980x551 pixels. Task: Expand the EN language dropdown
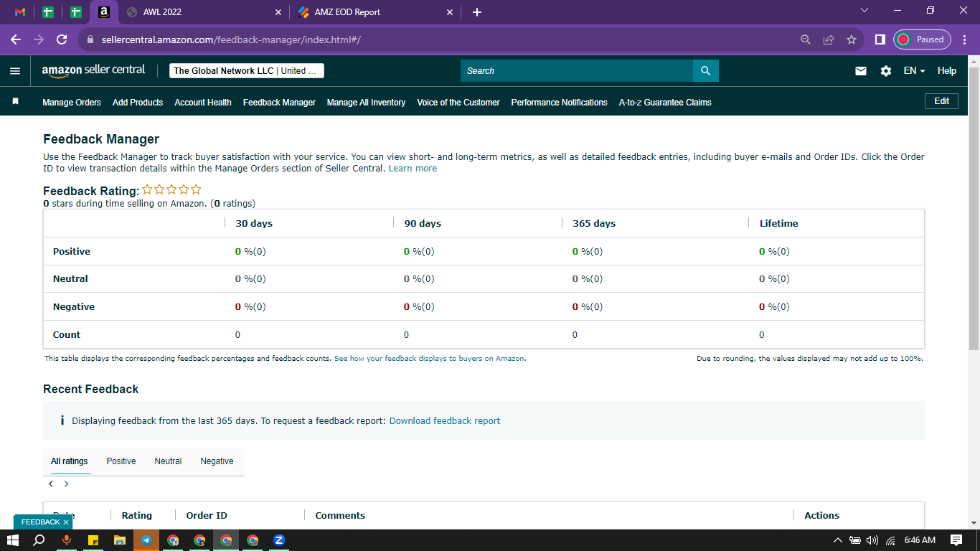coord(914,71)
